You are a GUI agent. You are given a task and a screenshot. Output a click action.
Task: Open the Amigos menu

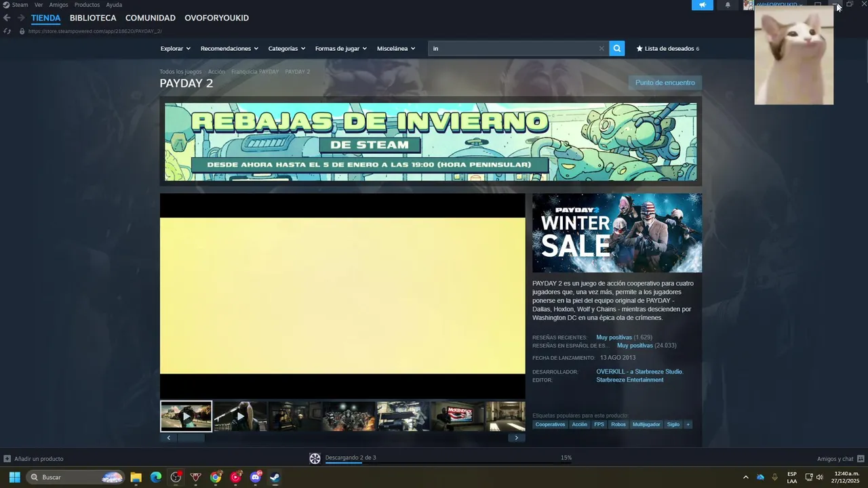point(58,5)
